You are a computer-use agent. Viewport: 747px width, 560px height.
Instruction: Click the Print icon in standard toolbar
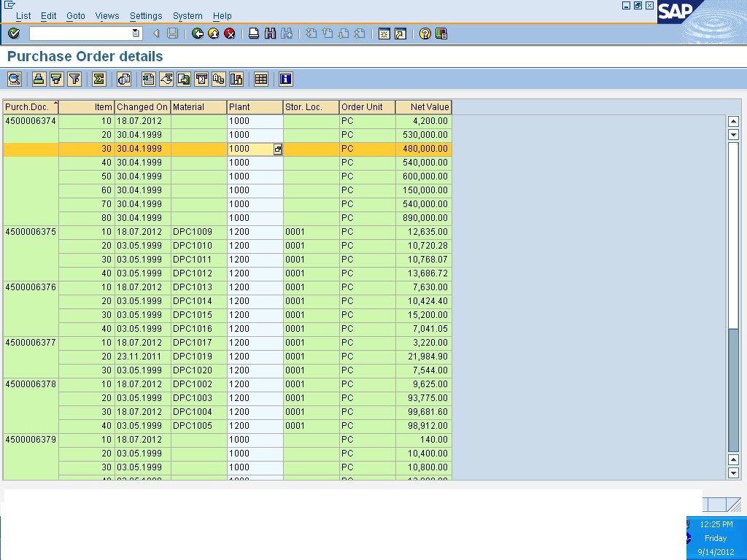pos(254,34)
